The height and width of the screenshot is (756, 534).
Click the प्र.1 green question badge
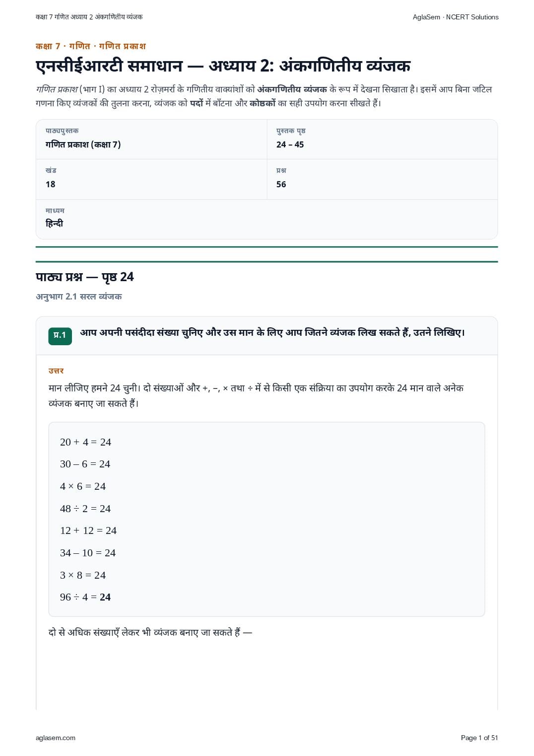[x=60, y=336]
